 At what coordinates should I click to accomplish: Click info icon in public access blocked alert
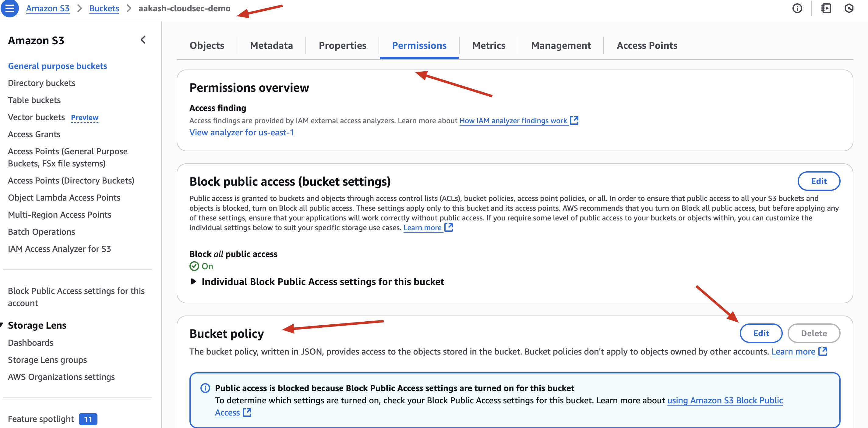[x=205, y=388]
